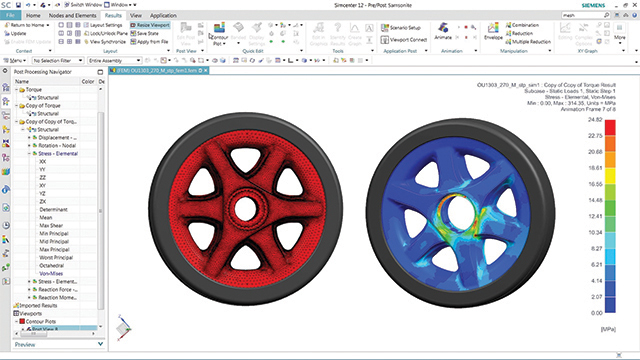Click the Combination icon in Manipulation
Image resolution: width=640 pixels, height=360 pixels.
tap(508, 25)
